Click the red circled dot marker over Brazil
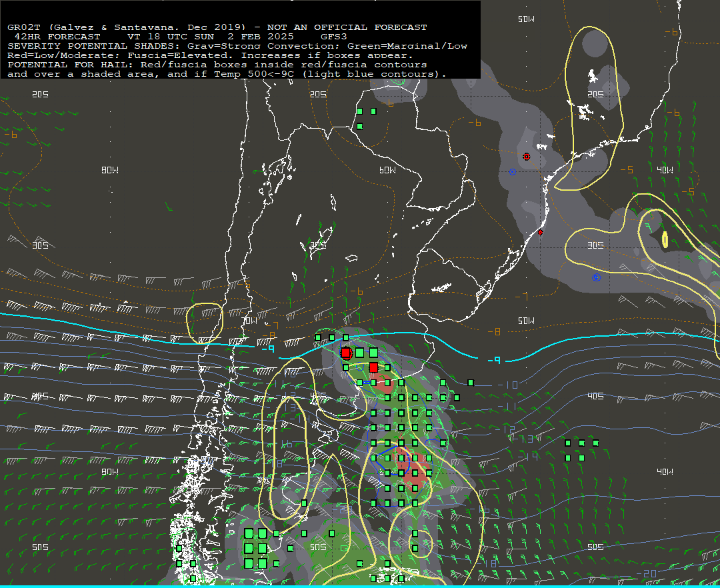 coord(526,157)
